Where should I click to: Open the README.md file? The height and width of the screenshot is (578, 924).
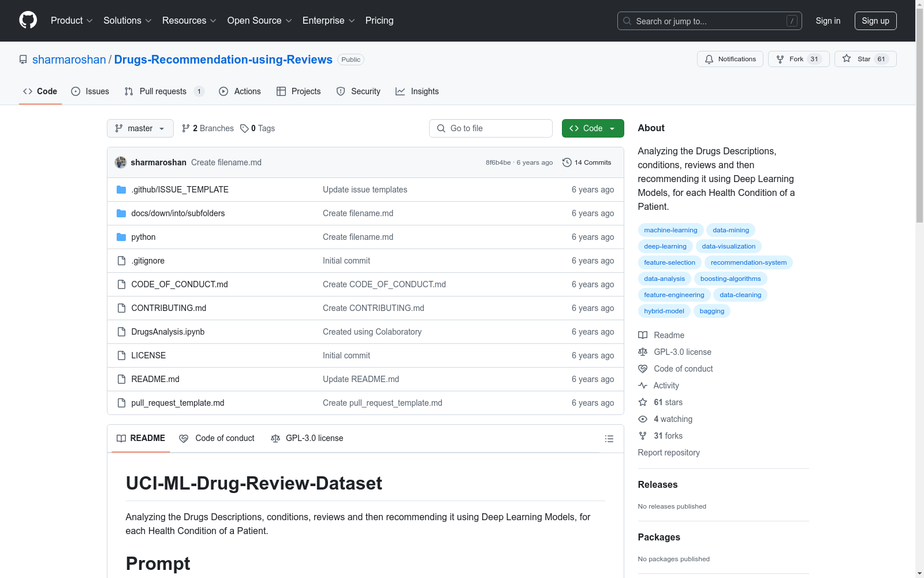155,379
